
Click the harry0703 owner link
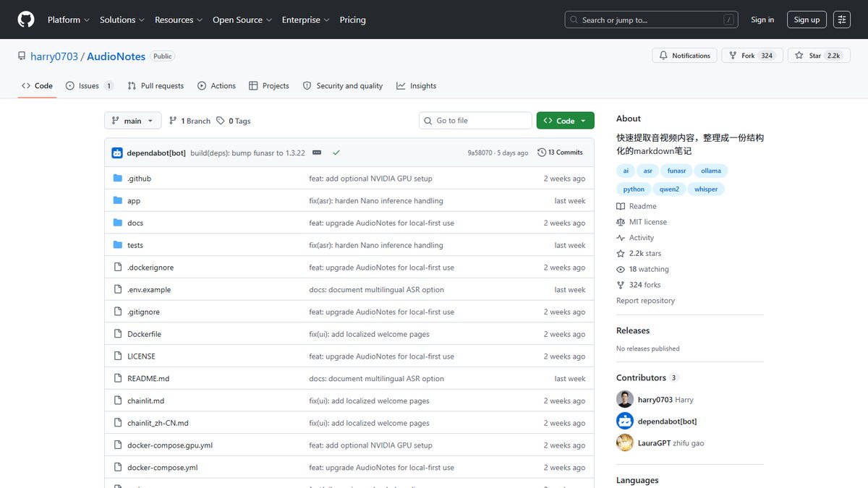pyautogui.click(x=54, y=56)
